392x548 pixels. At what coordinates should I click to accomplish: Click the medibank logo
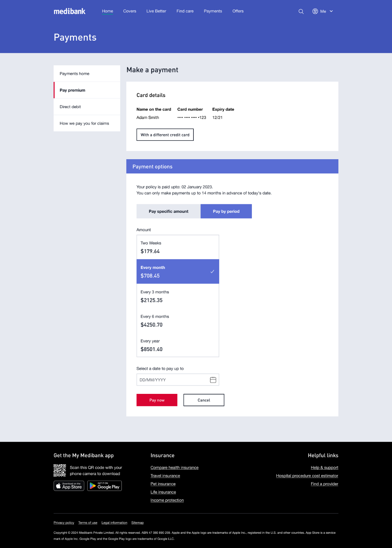(x=69, y=11)
